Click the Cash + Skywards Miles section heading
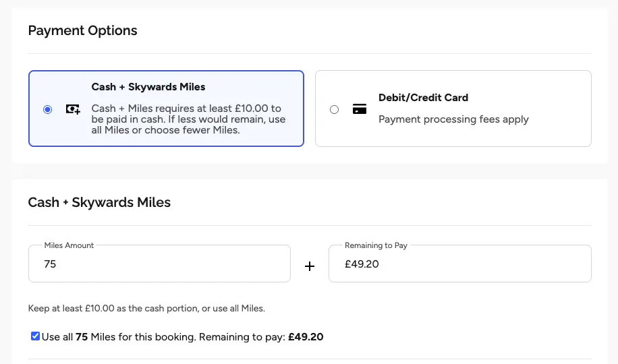This screenshot has height=364, width=618. click(99, 202)
